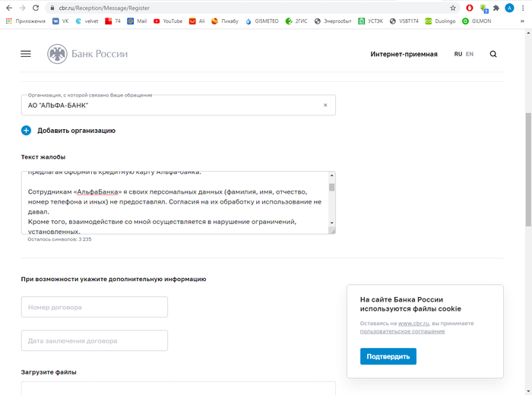Click the Номер договора input field

coord(94,307)
